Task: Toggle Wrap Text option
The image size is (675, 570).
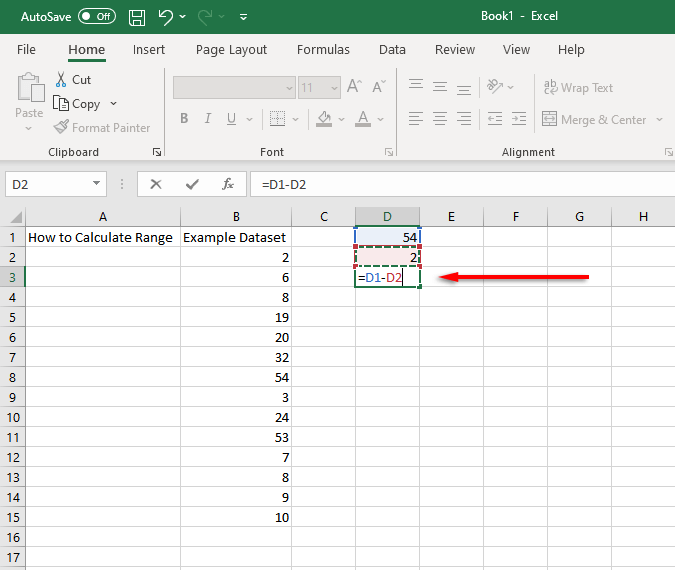Action: 577,88
